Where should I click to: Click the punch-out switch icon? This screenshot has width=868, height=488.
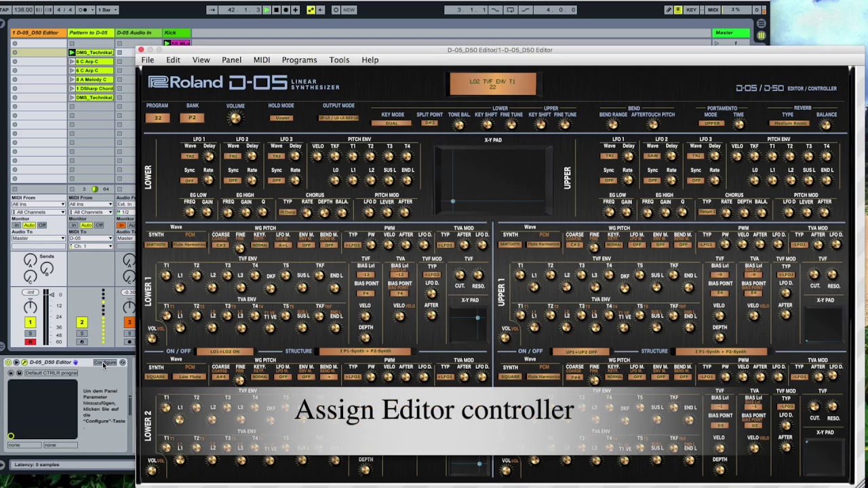[x=526, y=9]
